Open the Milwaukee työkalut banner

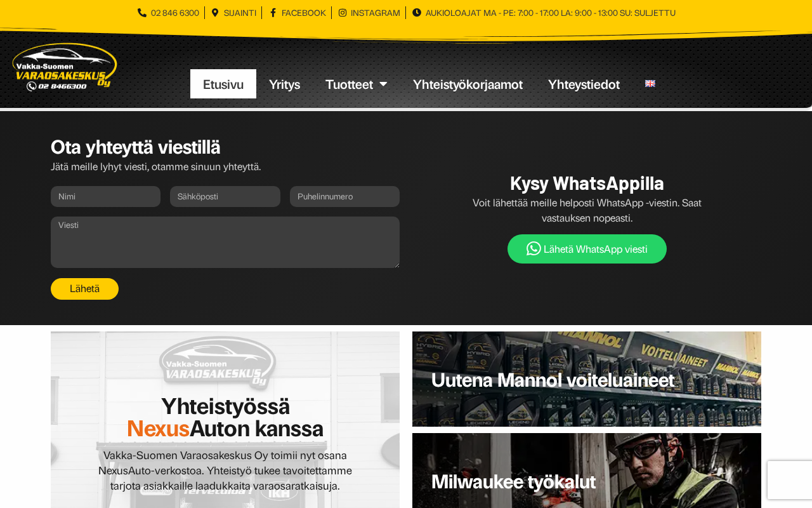[587, 471]
